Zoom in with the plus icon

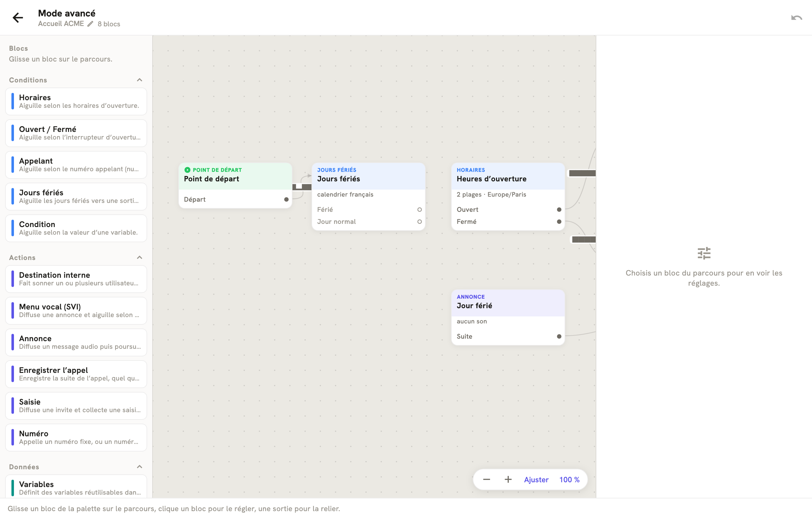click(x=508, y=479)
